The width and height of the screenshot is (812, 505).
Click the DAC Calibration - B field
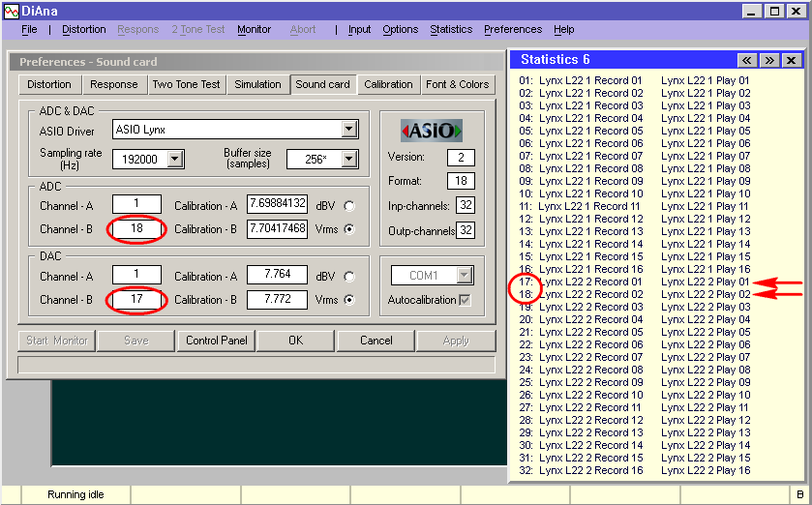[x=277, y=300]
